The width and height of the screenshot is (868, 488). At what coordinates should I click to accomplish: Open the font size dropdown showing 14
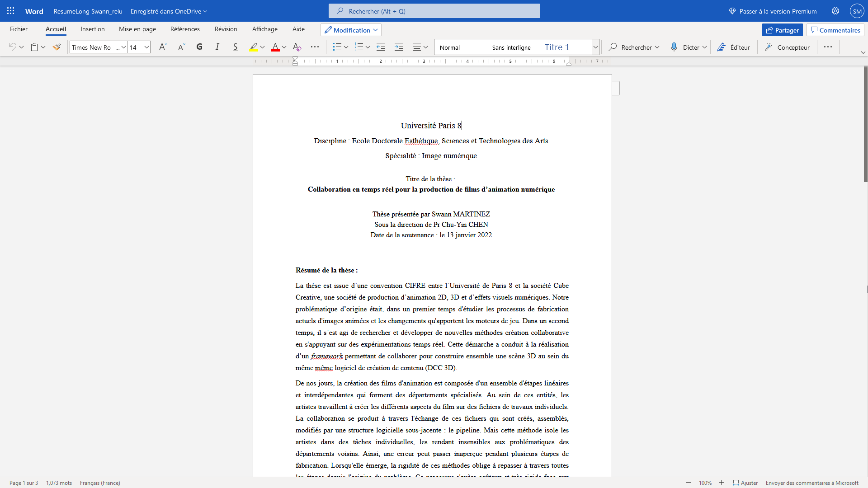(146, 47)
